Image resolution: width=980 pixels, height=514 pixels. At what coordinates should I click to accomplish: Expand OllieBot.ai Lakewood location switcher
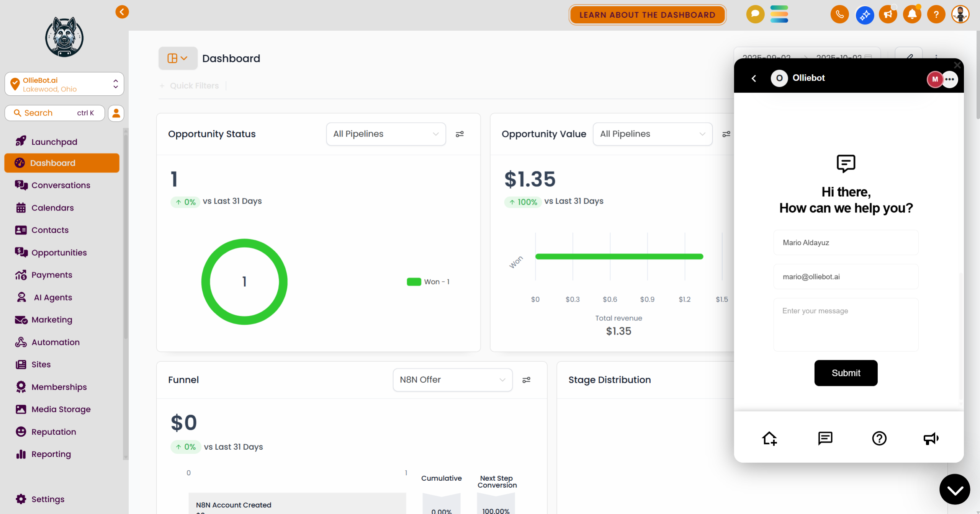pyautogui.click(x=64, y=84)
